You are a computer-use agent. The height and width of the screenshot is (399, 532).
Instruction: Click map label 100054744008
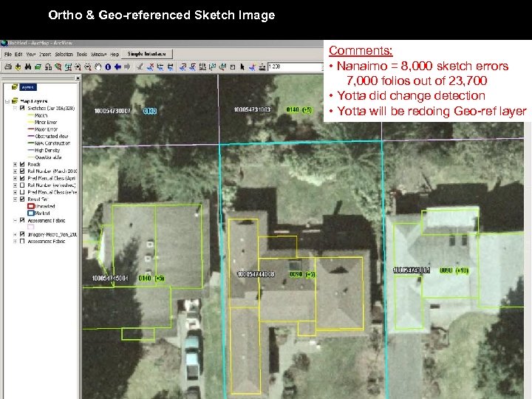point(256,274)
